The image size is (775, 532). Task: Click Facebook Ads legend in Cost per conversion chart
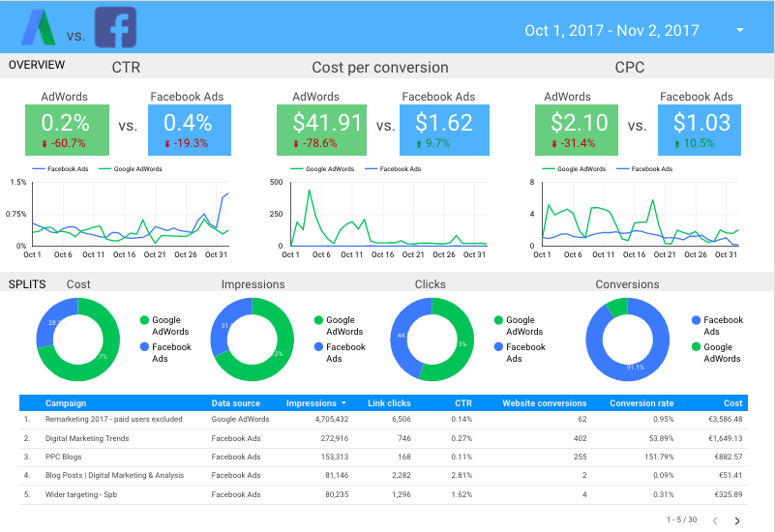click(x=393, y=169)
